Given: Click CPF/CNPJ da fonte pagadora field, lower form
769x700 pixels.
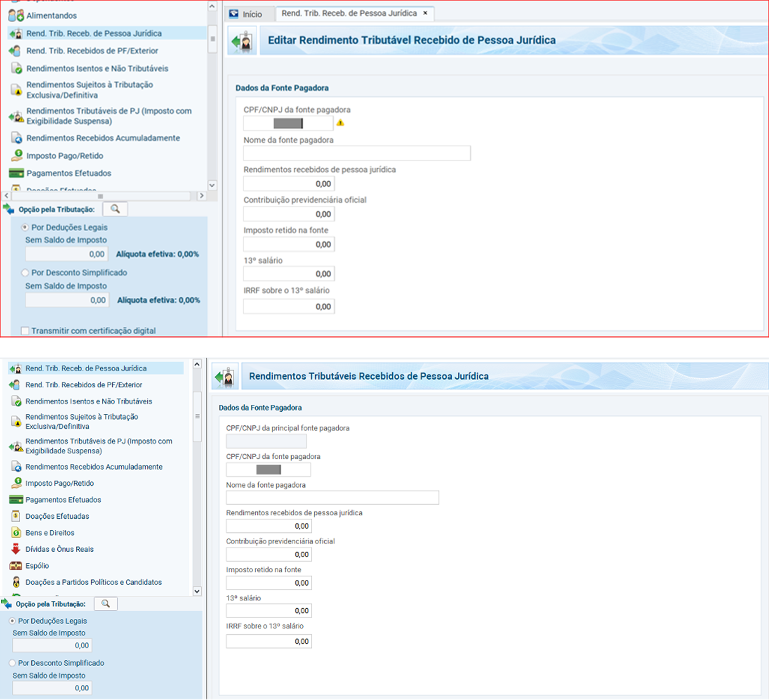Looking at the screenshot, I should (x=268, y=469).
